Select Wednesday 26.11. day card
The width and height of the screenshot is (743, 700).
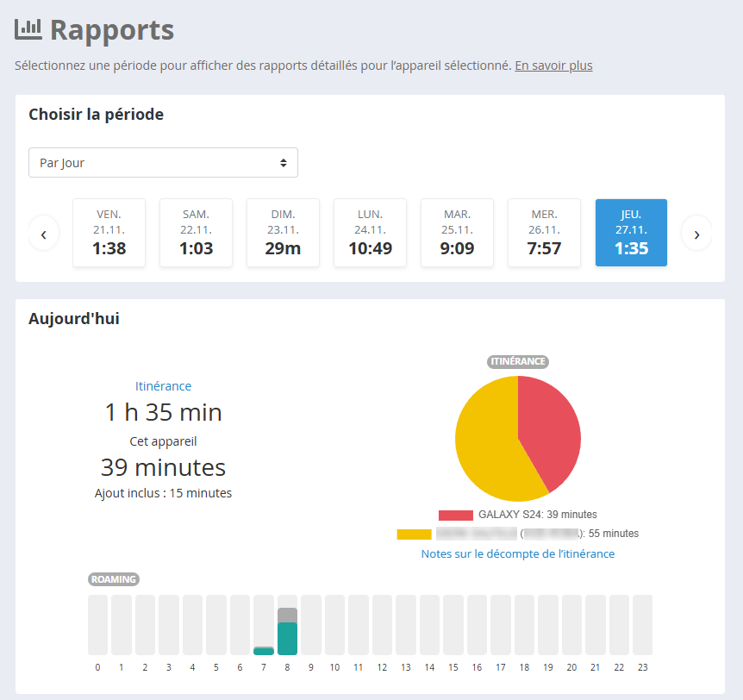[x=544, y=233]
